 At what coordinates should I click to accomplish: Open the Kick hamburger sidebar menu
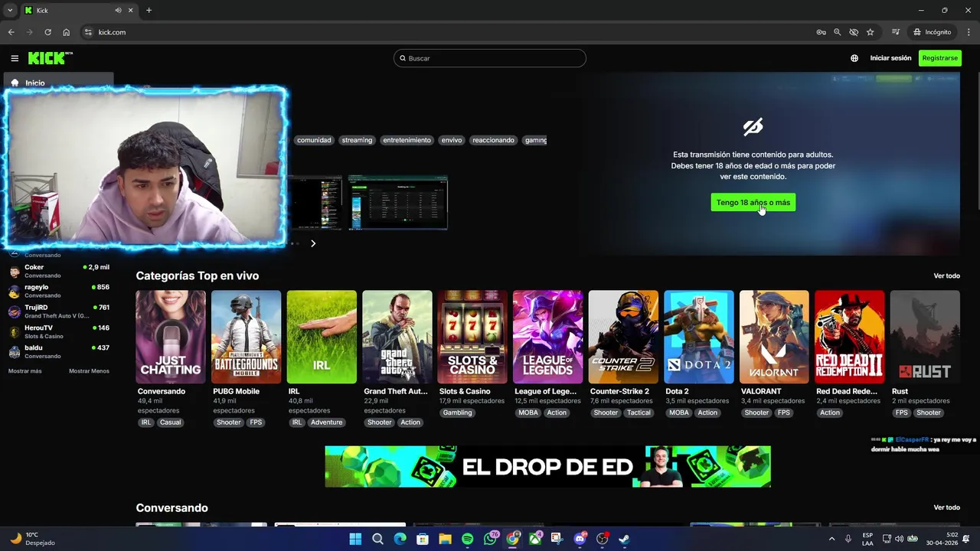pyautogui.click(x=15, y=58)
